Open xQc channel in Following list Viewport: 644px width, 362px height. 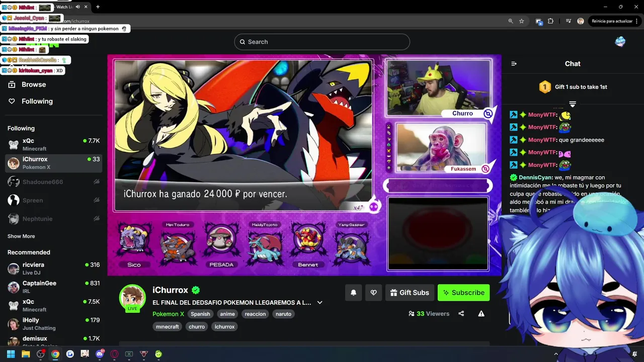click(x=53, y=145)
